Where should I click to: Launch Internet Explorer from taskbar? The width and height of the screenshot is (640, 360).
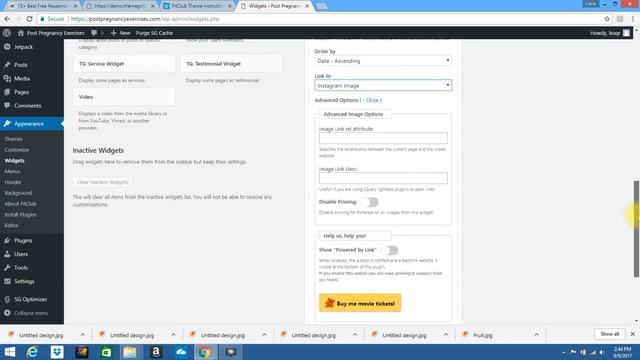[32, 352]
